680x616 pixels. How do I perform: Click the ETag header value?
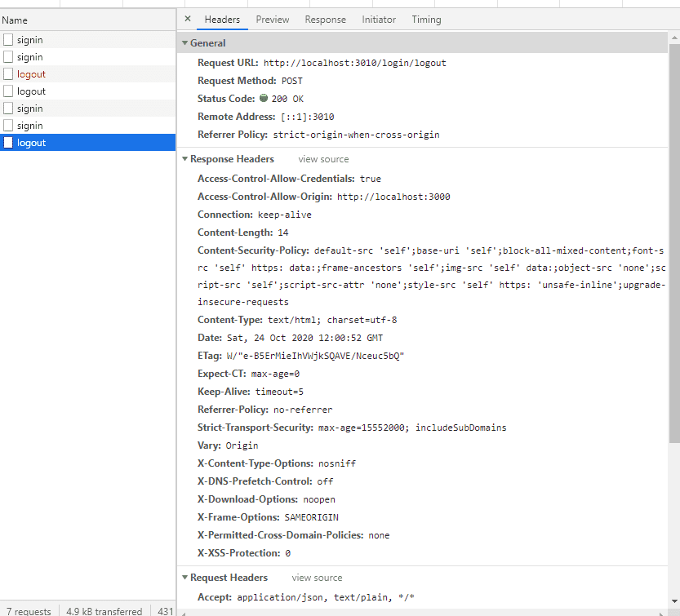[315, 356]
